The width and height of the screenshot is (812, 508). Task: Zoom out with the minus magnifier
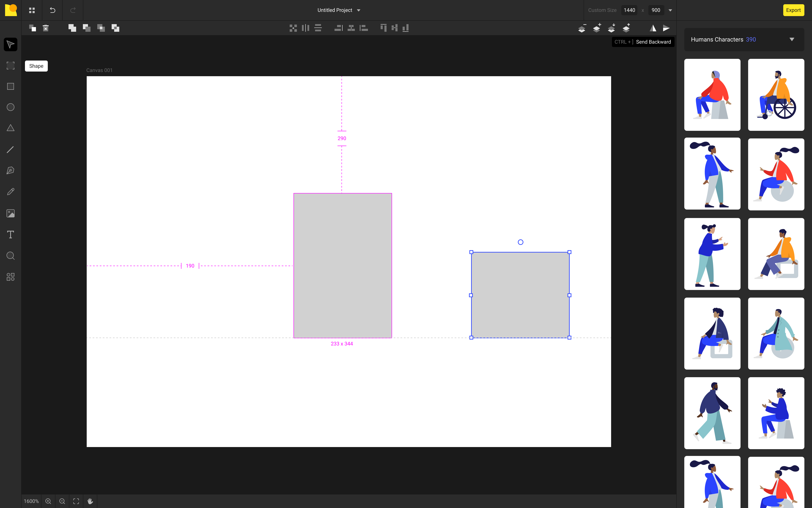pos(62,501)
